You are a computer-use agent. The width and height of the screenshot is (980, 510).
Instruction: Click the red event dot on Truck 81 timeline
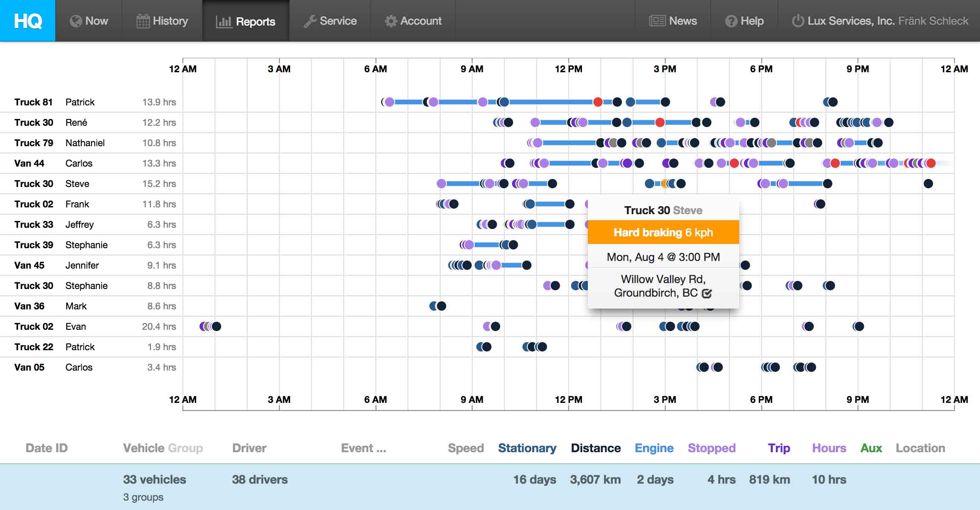click(598, 102)
